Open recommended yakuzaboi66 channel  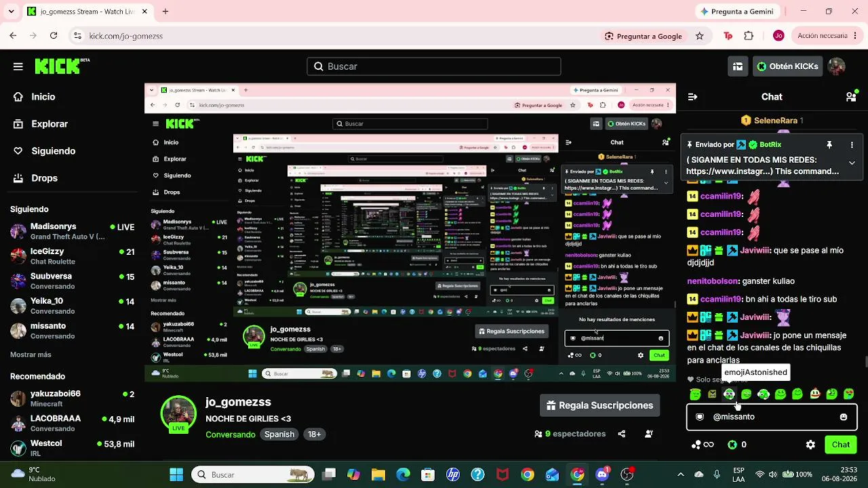(73, 399)
